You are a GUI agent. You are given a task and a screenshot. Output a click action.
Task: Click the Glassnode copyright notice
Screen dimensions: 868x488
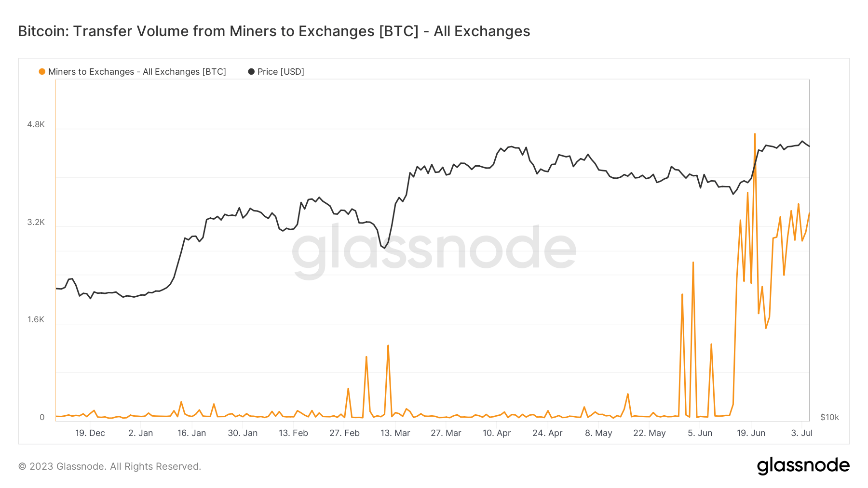109,466
